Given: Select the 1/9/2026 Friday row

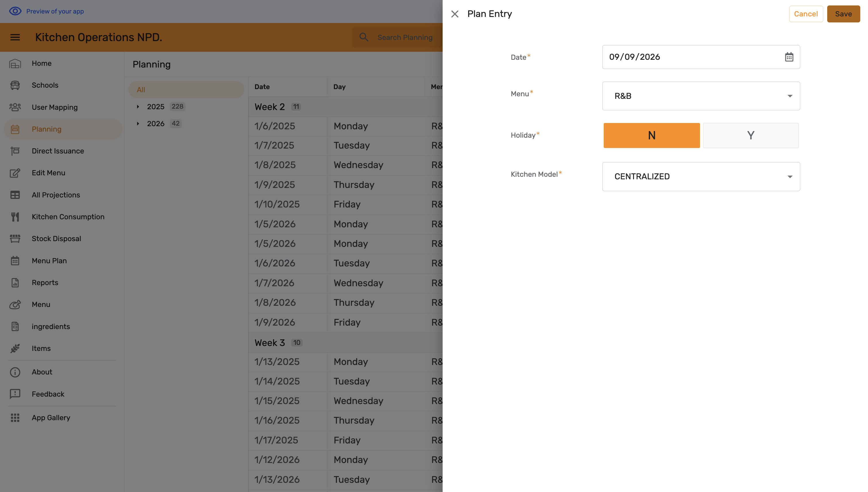Looking at the screenshot, I should click(346, 322).
